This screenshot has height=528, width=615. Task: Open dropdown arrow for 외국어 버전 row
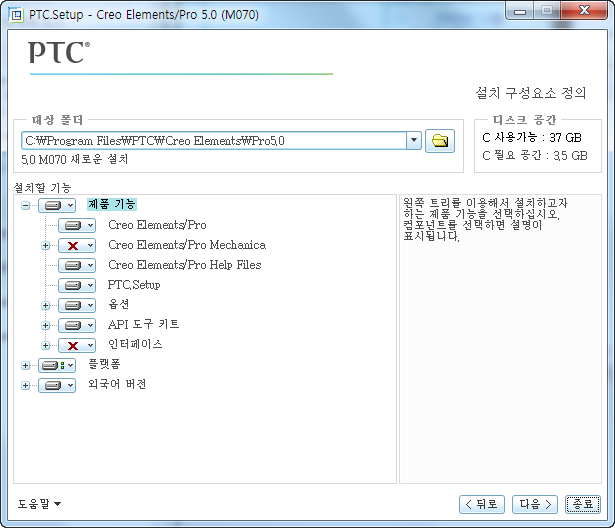(70, 386)
